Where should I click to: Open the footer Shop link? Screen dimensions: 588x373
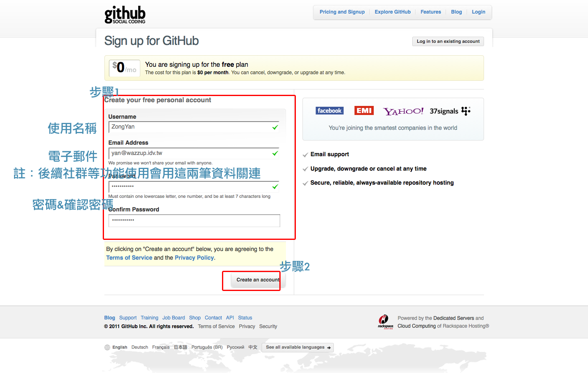coord(195,318)
